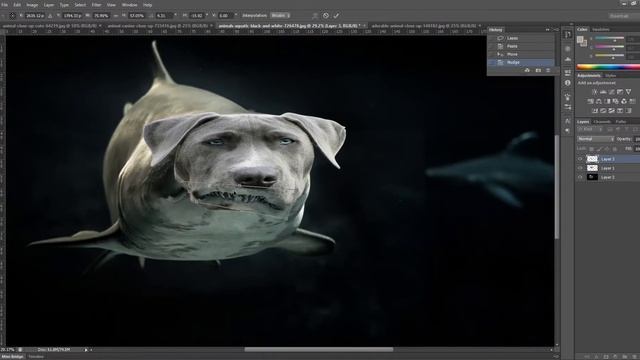Add a Brightness/Contrast adjustment
The image size is (640, 360).
(595, 92)
